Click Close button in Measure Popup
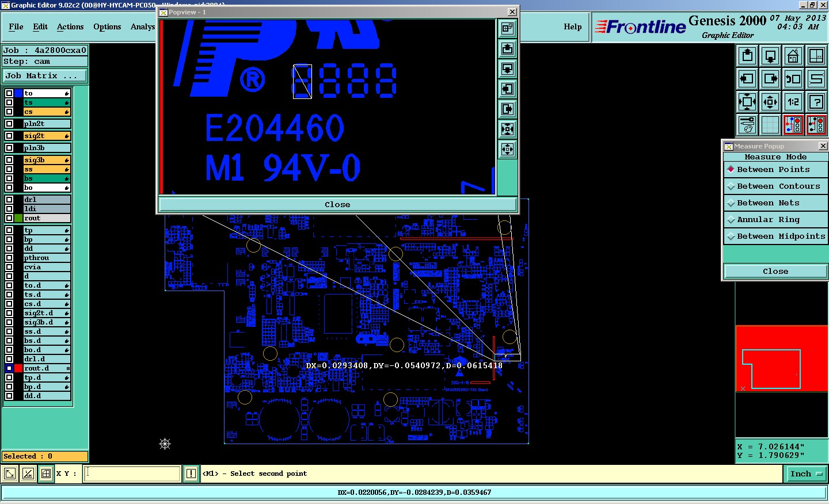 [775, 272]
